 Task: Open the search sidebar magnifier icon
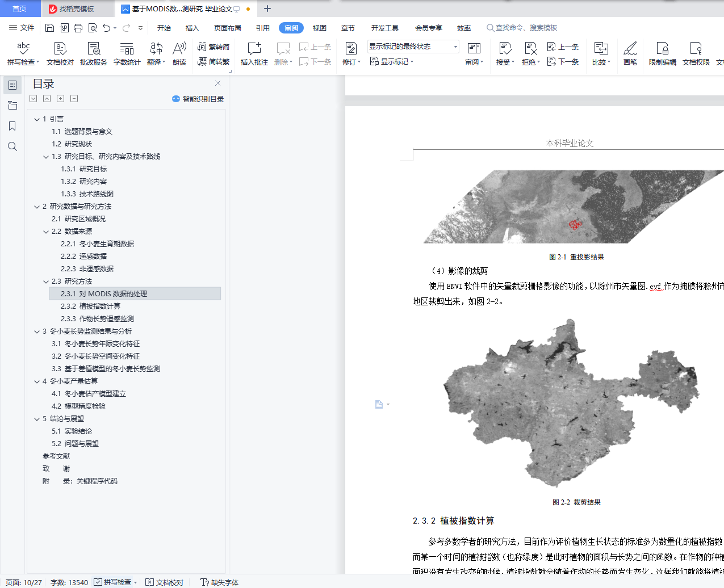tap(12, 146)
